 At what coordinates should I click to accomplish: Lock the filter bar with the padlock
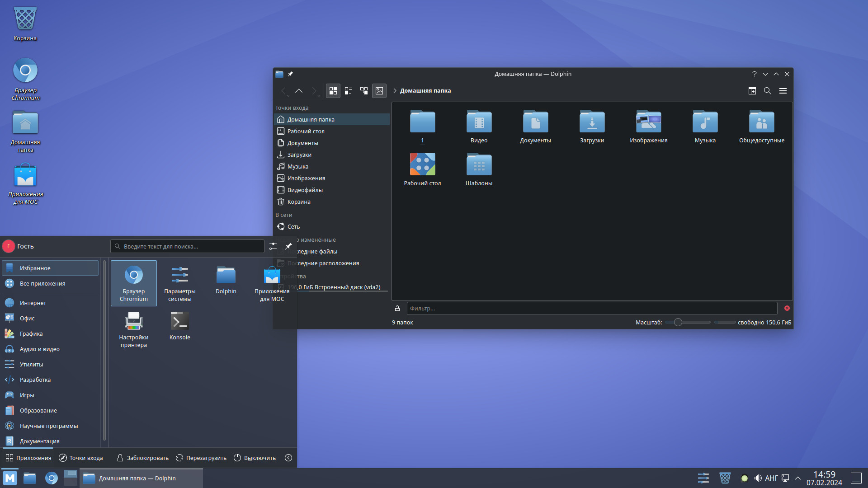(397, 308)
